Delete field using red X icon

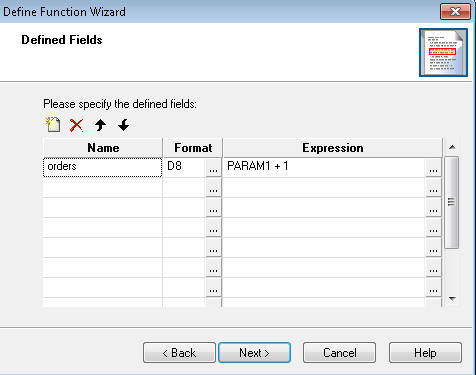pyautogui.click(x=76, y=125)
